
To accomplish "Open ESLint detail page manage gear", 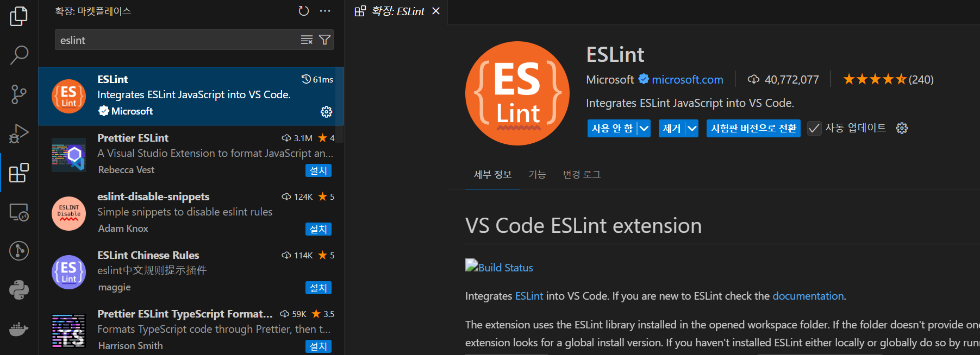I will (x=902, y=128).
